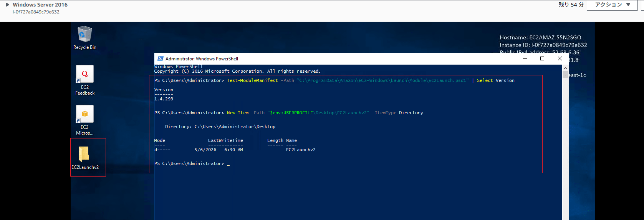Click the version value 1.4.299
This screenshot has height=220, width=644.
[x=164, y=99]
